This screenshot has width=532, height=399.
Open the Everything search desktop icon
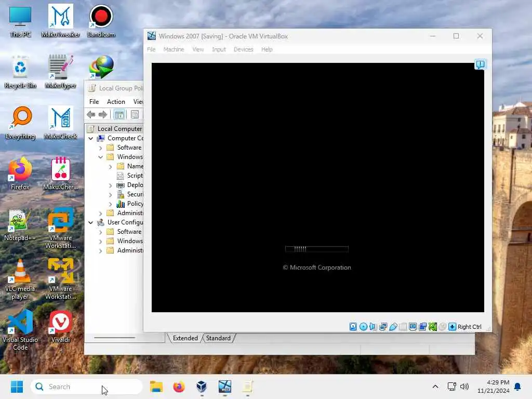[20, 123]
